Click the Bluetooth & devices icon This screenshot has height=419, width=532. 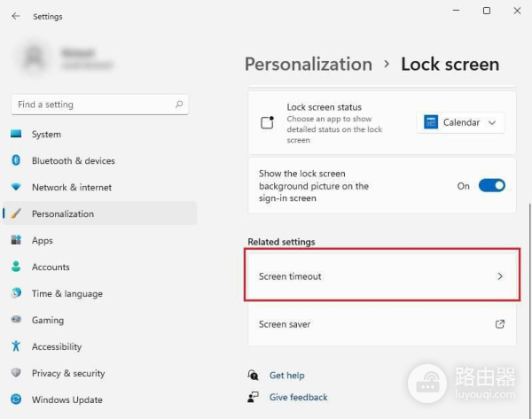16,161
